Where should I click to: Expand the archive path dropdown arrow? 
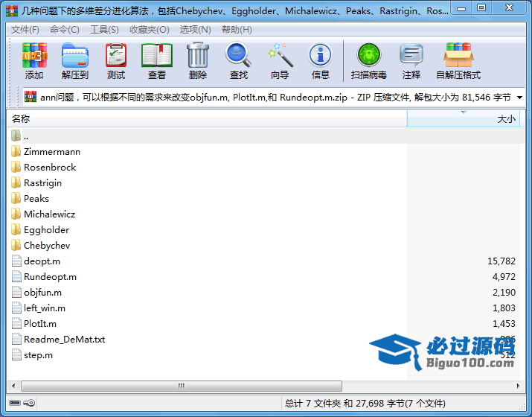tap(519, 98)
